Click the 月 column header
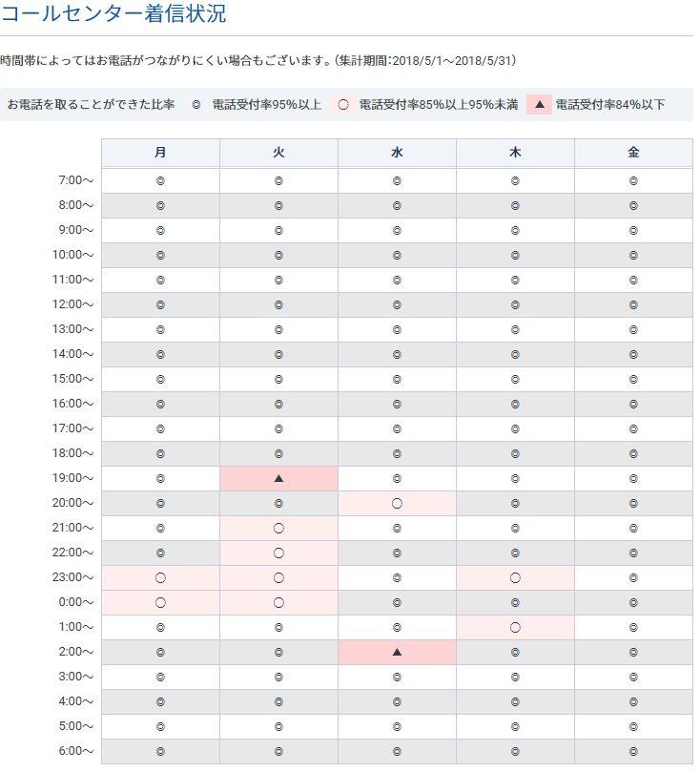This screenshot has height=772, width=700. click(161, 153)
